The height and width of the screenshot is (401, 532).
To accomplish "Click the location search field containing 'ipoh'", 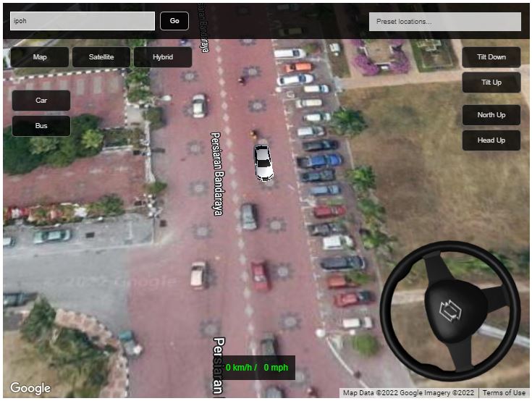I will pos(83,21).
